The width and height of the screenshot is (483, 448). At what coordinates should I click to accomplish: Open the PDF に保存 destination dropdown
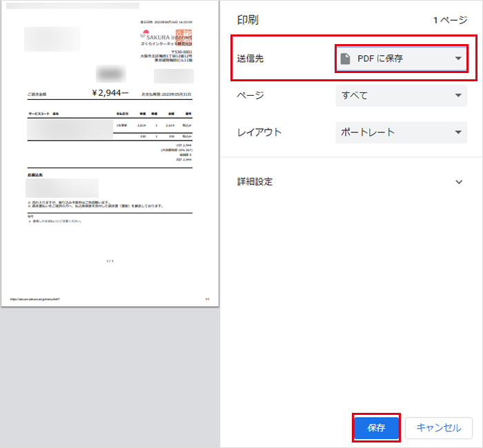tap(401, 59)
